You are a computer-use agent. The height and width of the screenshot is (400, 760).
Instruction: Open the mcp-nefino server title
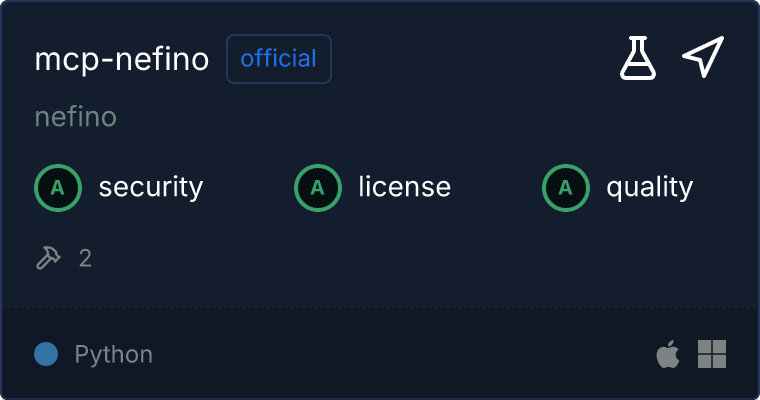(122, 60)
